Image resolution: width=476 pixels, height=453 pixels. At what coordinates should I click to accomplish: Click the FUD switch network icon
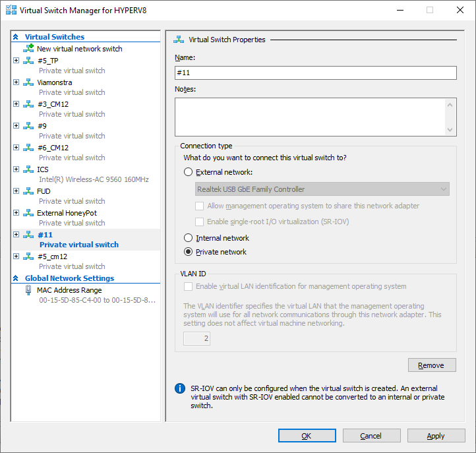(x=28, y=191)
